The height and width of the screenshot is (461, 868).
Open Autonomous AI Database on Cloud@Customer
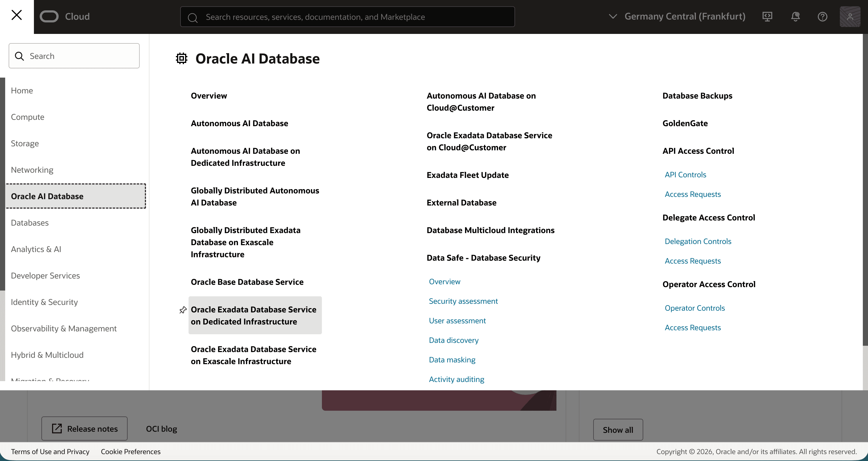point(481,102)
